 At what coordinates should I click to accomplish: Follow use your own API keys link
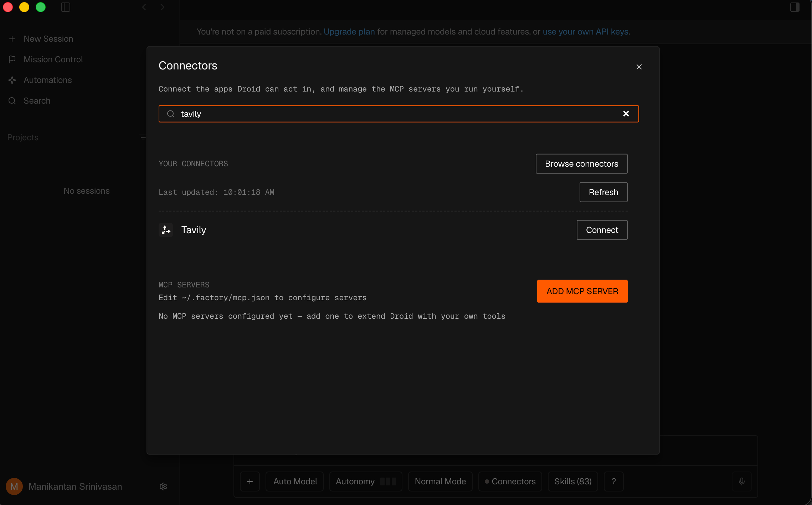tap(585, 31)
